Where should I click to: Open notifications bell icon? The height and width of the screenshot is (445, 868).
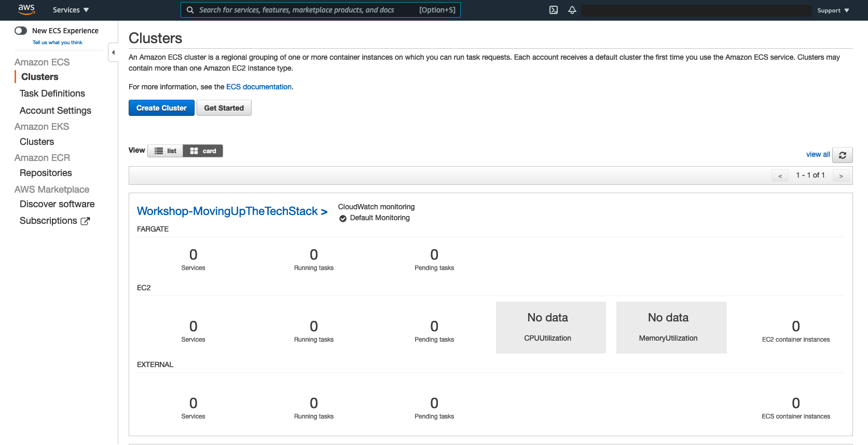tap(572, 10)
